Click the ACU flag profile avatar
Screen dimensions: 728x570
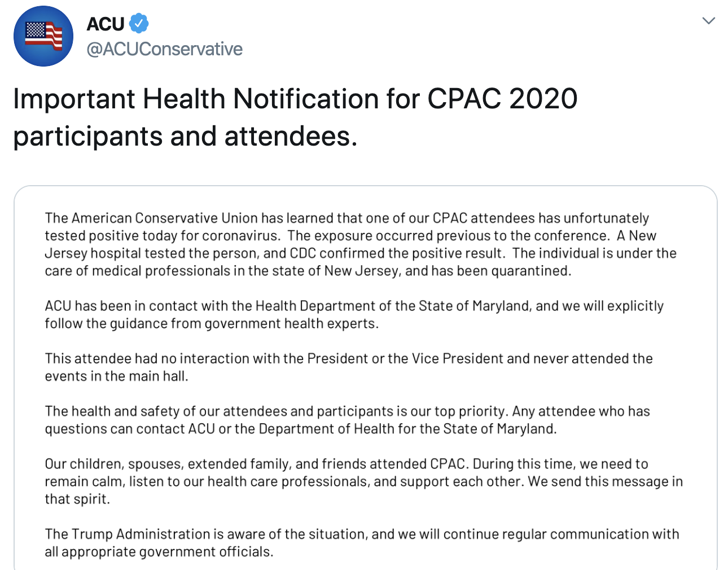43,36
